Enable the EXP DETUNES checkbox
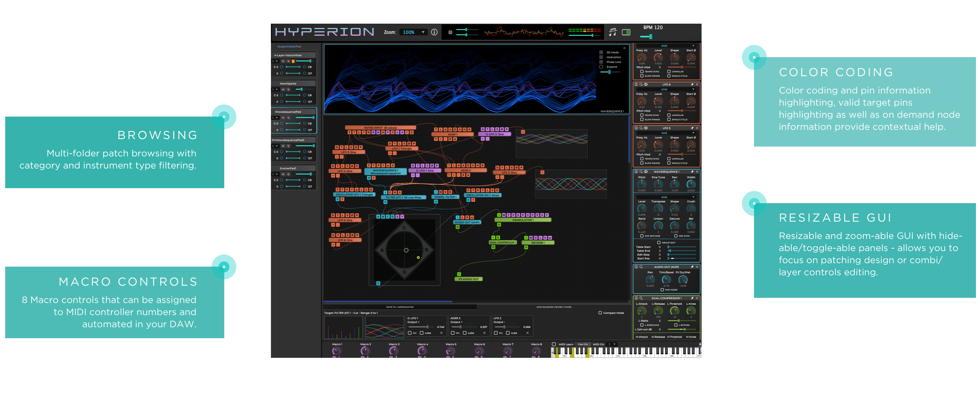Screen dimensions: 980x404 [642, 236]
